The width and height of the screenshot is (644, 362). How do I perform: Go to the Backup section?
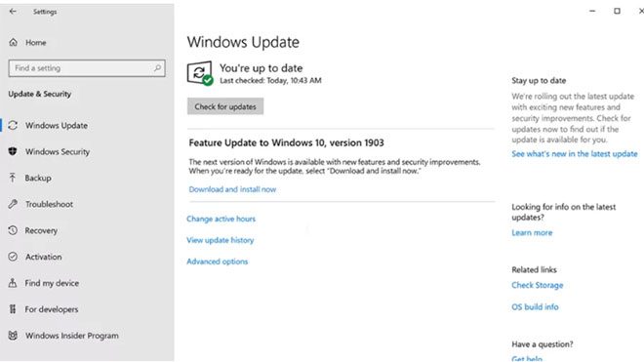point(38,178)
